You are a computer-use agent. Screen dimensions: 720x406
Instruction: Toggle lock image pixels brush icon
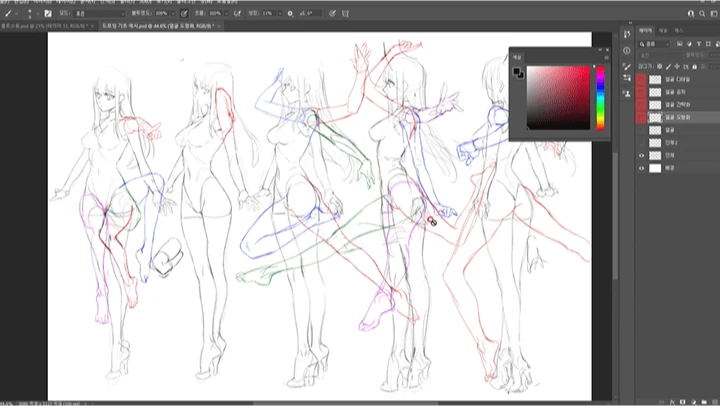[669, 67]
